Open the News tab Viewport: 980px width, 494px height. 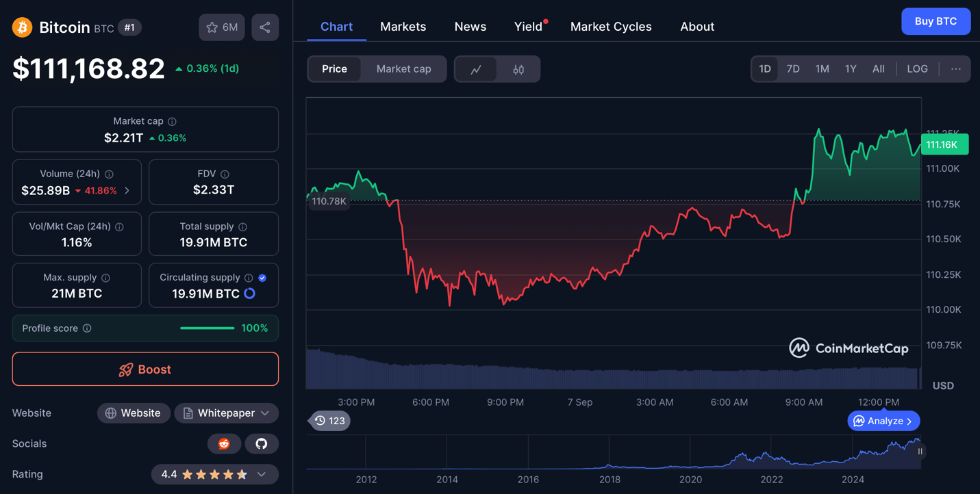click(470, 27)
